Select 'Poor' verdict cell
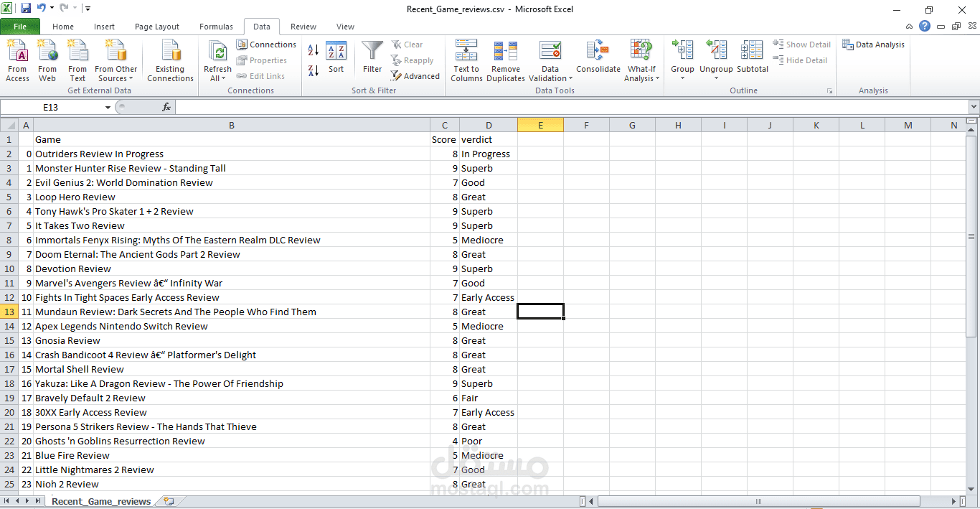 (x=489, y=441)
